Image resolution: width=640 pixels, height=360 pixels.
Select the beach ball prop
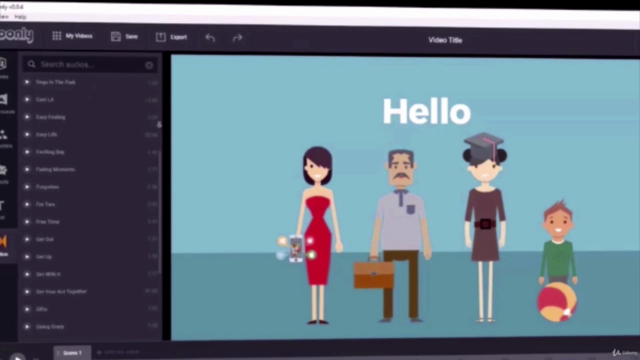coord(557,302)
